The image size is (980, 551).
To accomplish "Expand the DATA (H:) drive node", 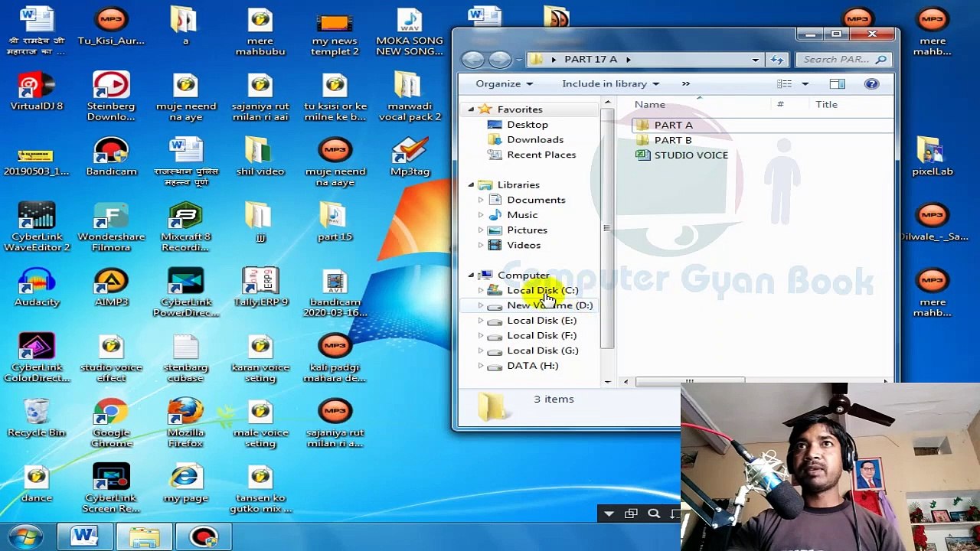I will pyautogui.click(x=481, y=366).
